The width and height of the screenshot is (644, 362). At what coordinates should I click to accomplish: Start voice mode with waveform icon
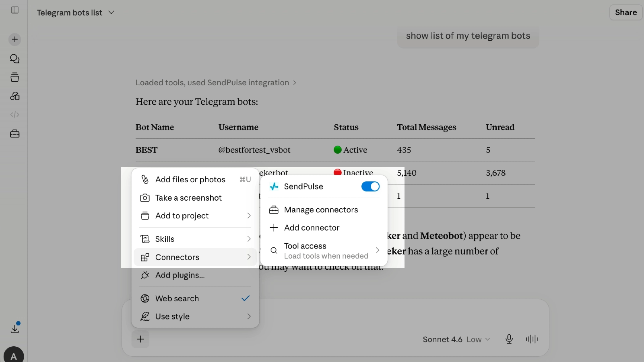pos(532,339)
